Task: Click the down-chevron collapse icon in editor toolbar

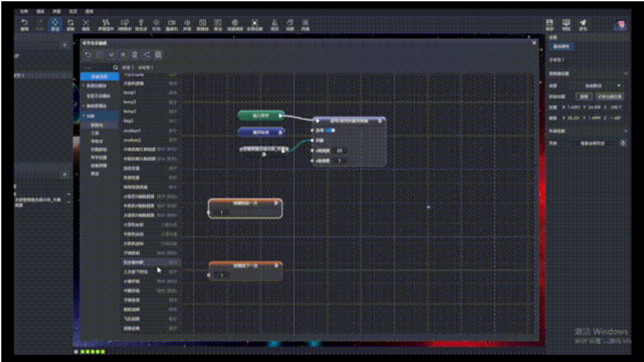Action: [x=111, y=55]
